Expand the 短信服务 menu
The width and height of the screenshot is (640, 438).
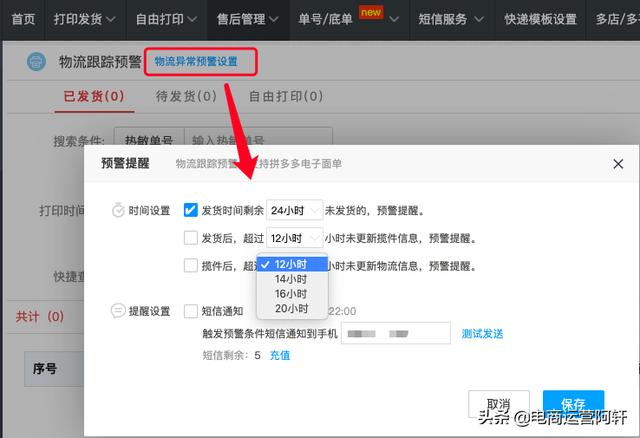tap(451, 19)
